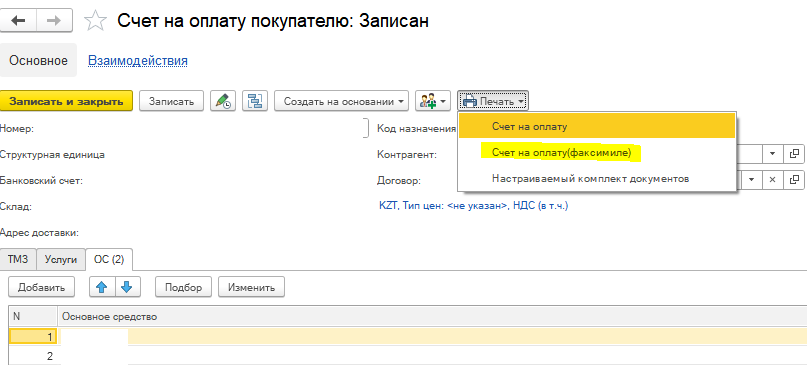
Task: Go back with the left arrow button
Action: [20, 21]
